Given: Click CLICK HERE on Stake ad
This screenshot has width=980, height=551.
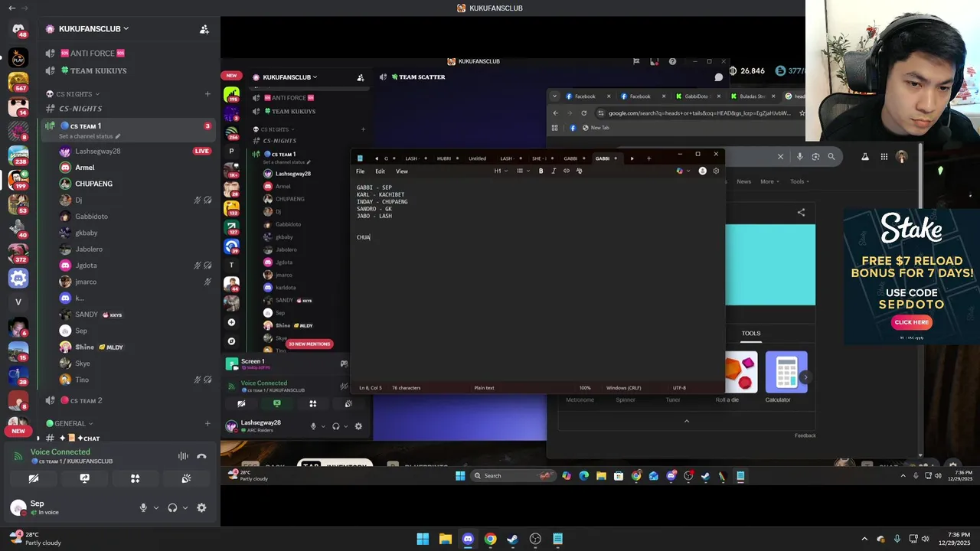Looking at the screenshot, I should click(911, 322).
